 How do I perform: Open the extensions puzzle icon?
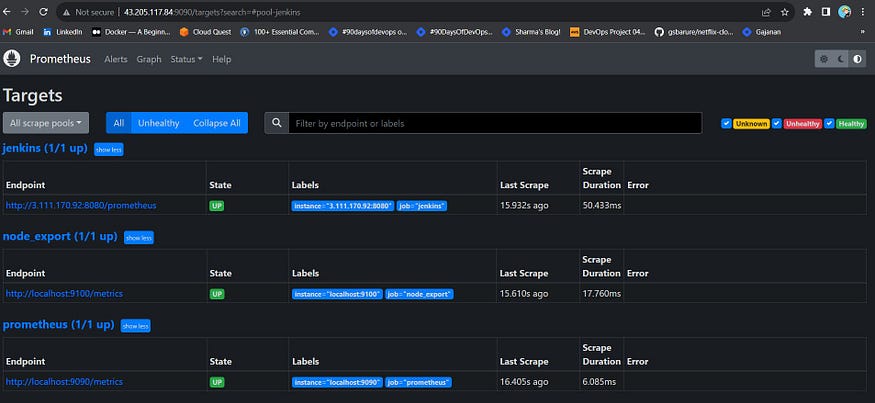807,12
